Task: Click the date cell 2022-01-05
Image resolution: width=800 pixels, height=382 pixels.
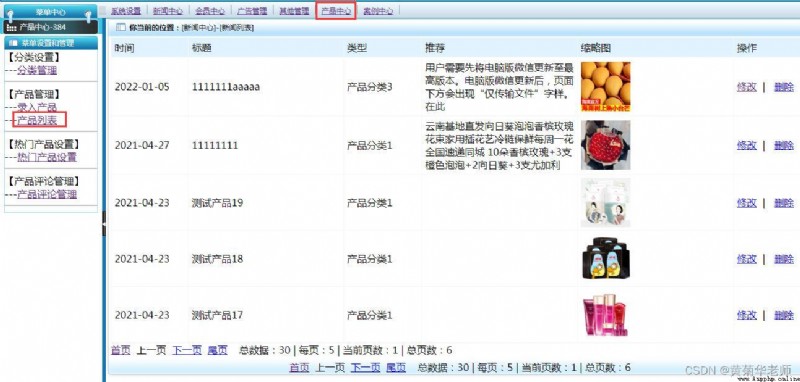Action: (x=142, y=87)
